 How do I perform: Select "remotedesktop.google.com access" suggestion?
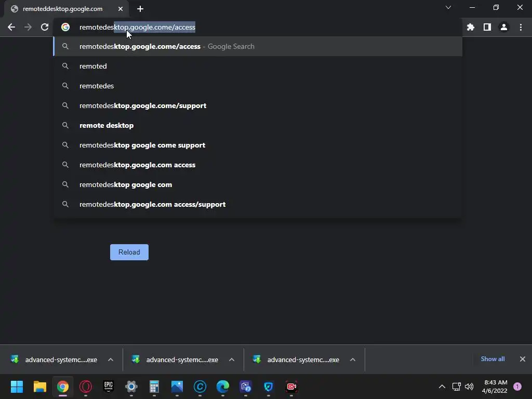tap(258, 165)
